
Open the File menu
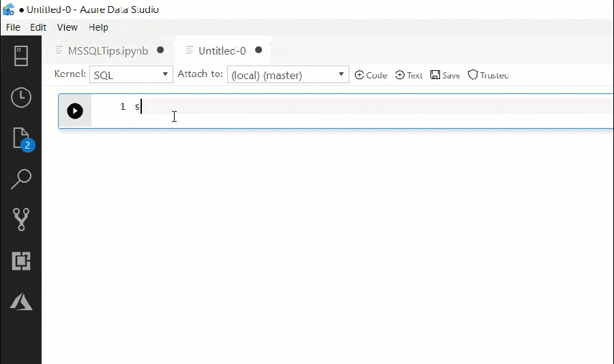tap(13, 27)
